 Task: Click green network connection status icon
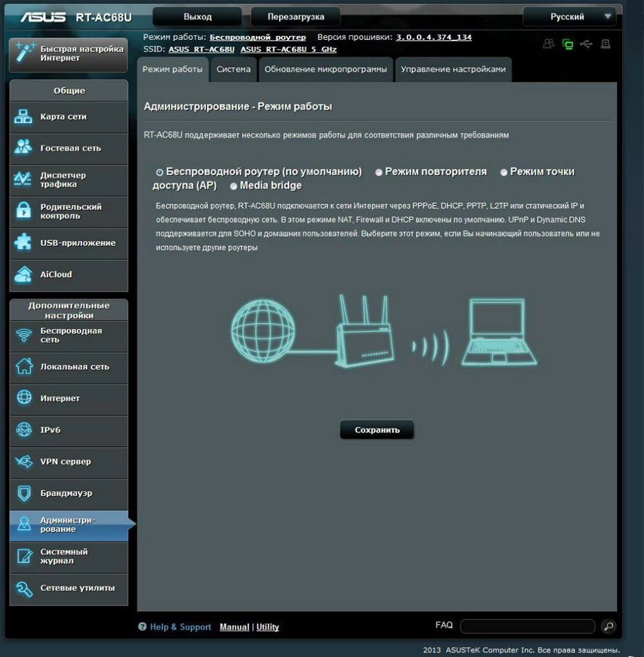pos(568,44)
